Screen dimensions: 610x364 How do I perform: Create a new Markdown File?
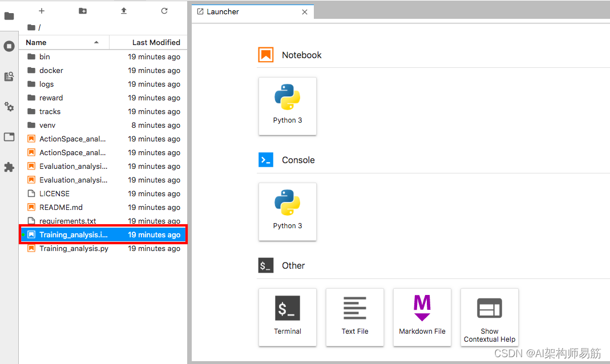pyautogui.click(x=422, y=317)
